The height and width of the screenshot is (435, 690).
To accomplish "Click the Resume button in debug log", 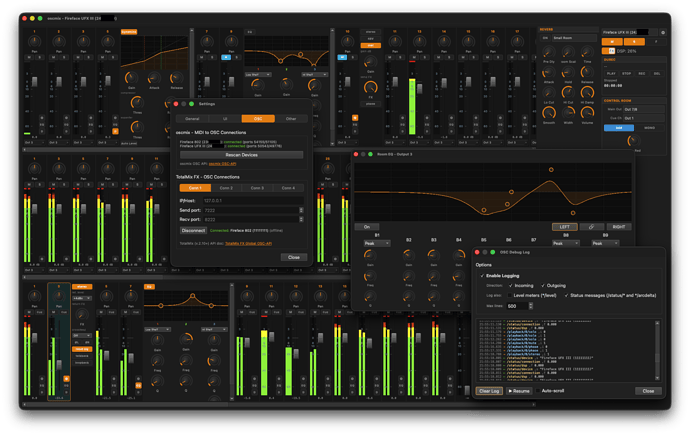I will click(519, 391).
